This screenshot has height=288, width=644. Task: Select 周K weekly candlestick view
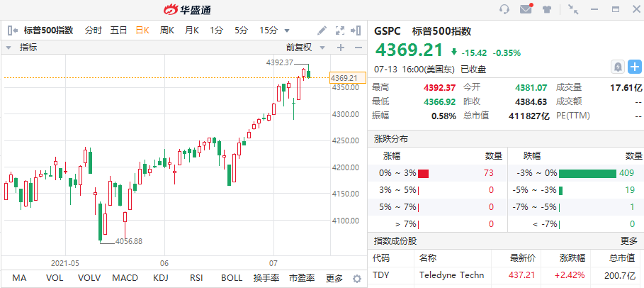coord(167,30)
